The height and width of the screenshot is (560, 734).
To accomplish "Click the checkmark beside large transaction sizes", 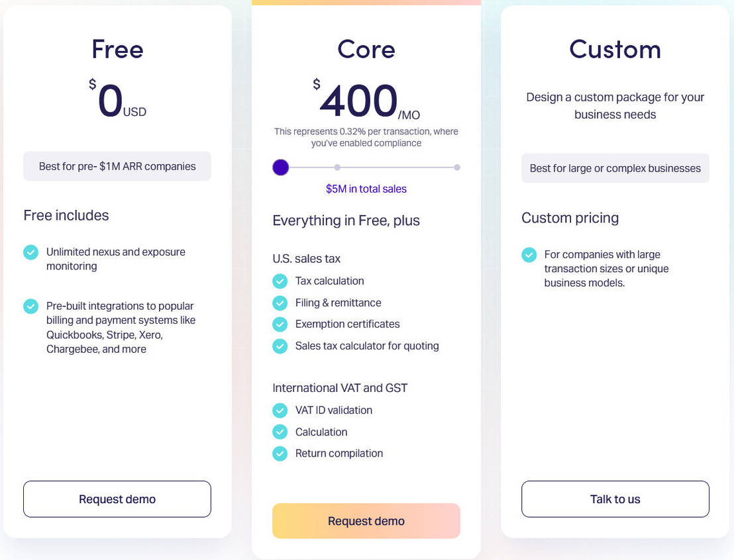I will 529,255.
